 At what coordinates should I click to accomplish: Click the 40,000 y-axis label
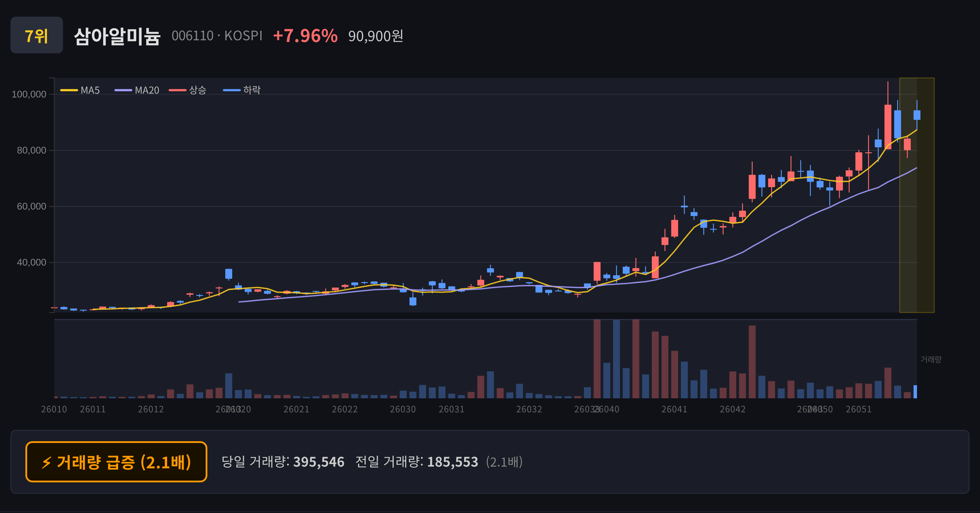tap(32, 263)
